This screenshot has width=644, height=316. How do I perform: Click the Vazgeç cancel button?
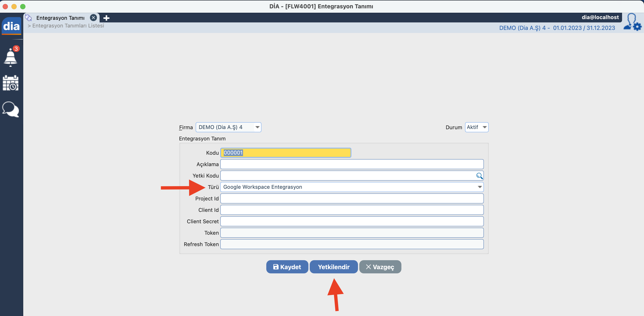click(380, 267)
